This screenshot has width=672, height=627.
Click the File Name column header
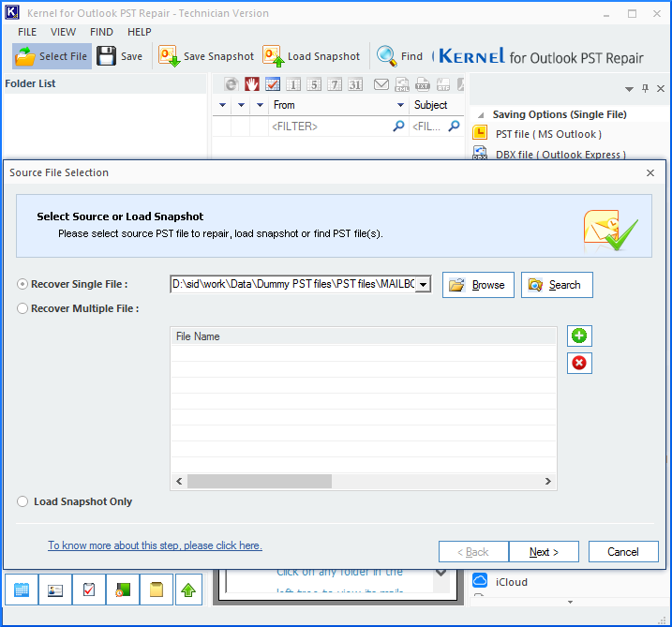364,336
